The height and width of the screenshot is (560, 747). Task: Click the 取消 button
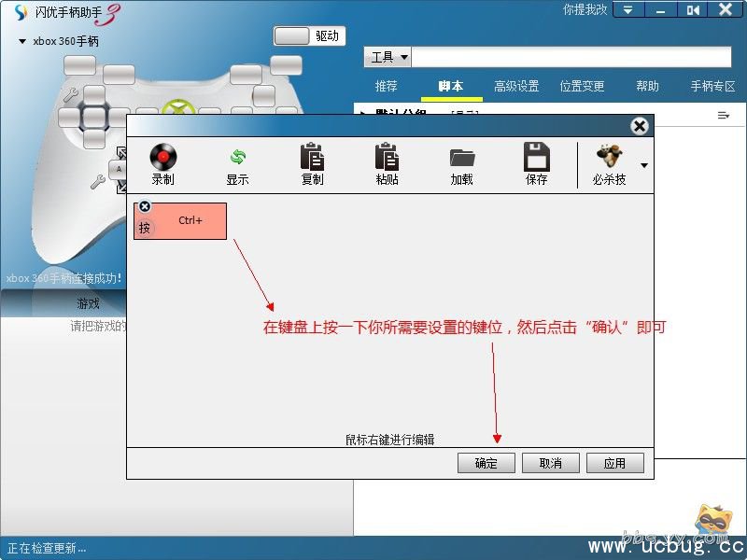(551, 463)
